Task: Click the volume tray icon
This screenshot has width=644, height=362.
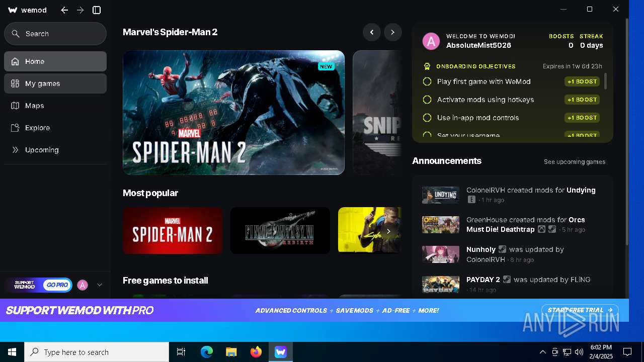Action: [579, 352]
